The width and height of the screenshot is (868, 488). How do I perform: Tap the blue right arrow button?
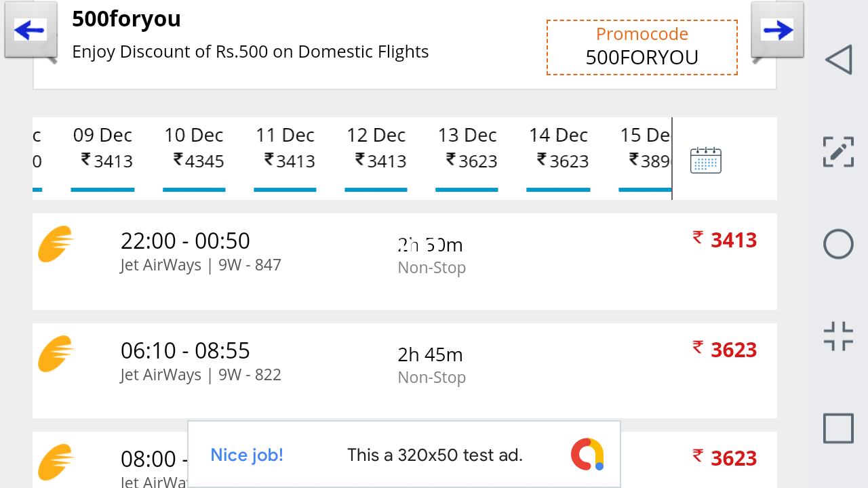(x=777, y=30)
